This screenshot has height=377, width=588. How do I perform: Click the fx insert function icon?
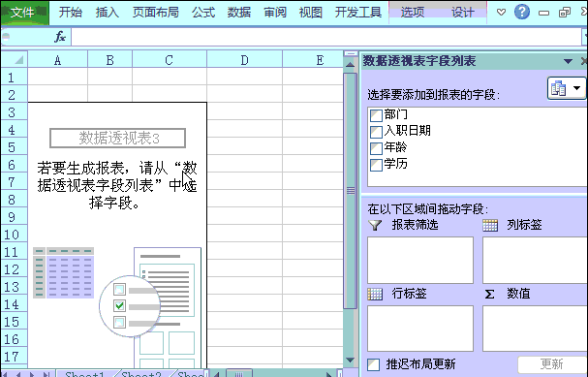click(60, 37)
